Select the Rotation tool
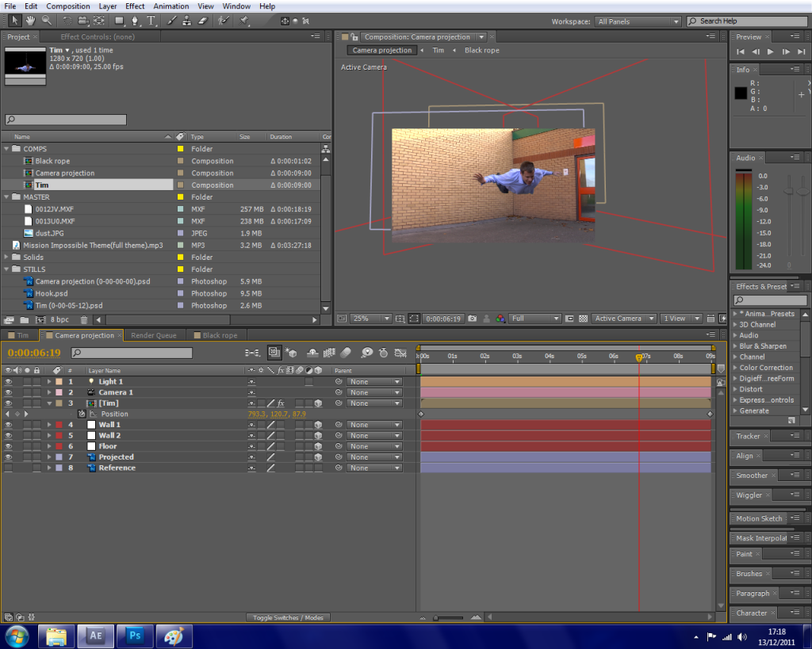 (67, 21)
